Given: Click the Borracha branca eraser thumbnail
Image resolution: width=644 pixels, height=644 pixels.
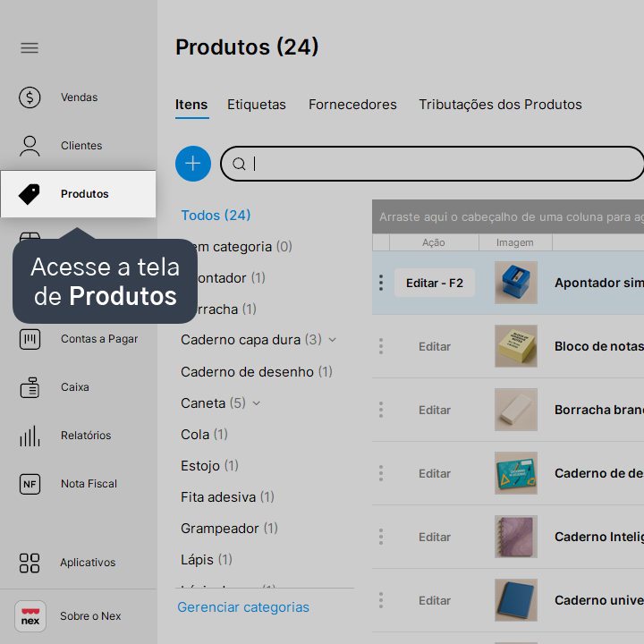Looking at the screenshot, I should point(516,410).
